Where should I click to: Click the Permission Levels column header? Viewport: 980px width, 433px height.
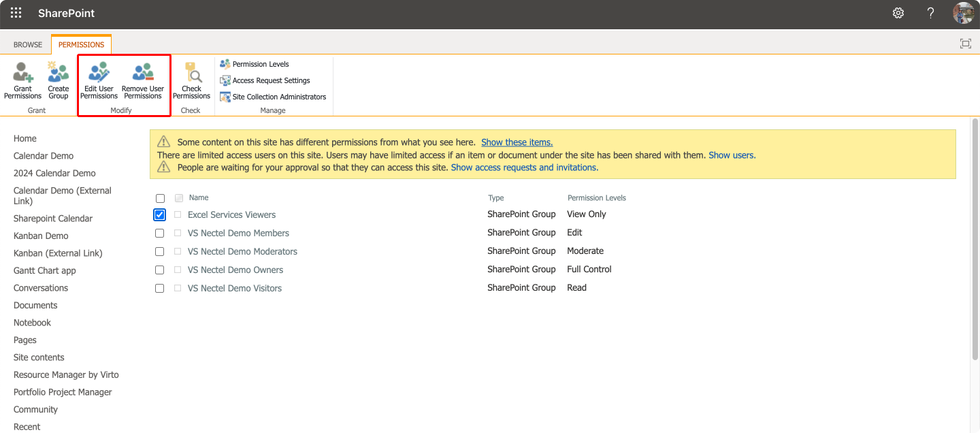pyautogui.click(x=597, y=198)
